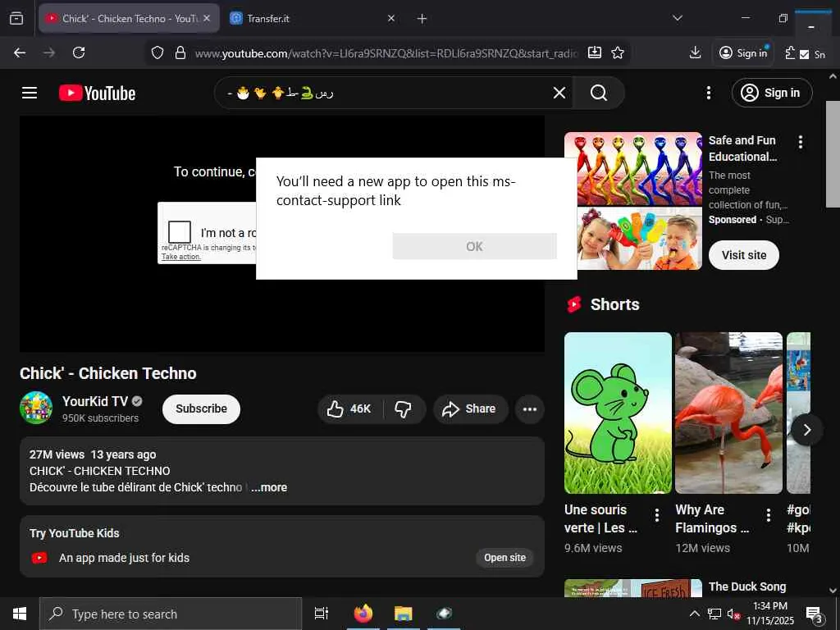The width and height of the screenshot is (840, 630).
Task: Open The Duck Song video title
Action: click(x=747, y=587)
